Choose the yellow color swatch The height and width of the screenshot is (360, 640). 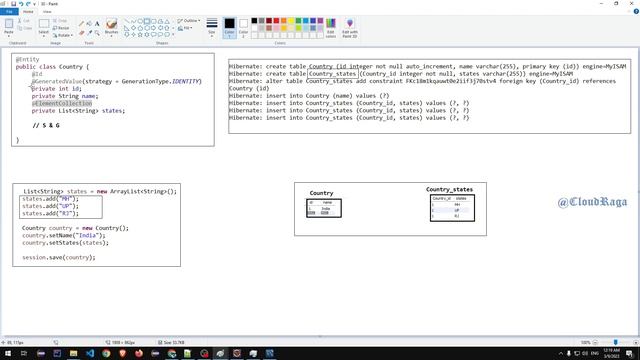point(291,20)
